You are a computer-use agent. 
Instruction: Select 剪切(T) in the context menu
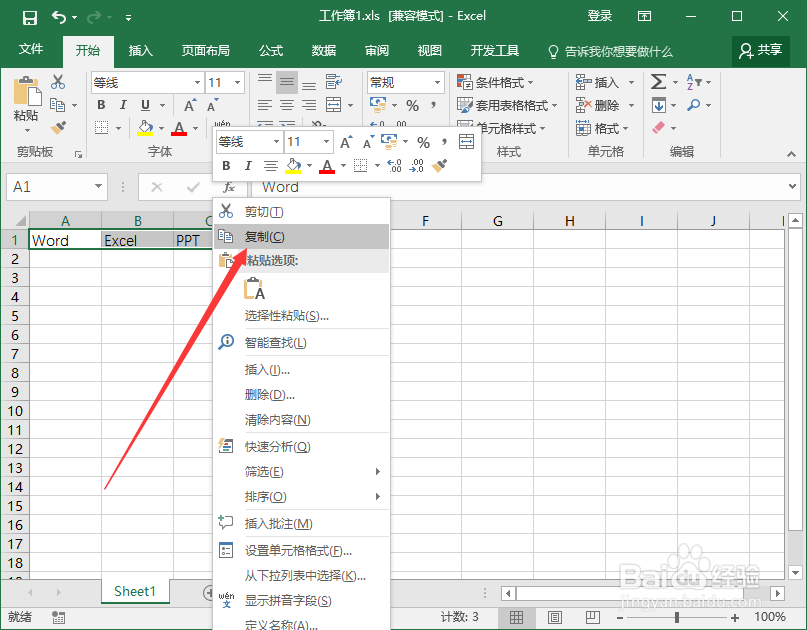(302, 212)
